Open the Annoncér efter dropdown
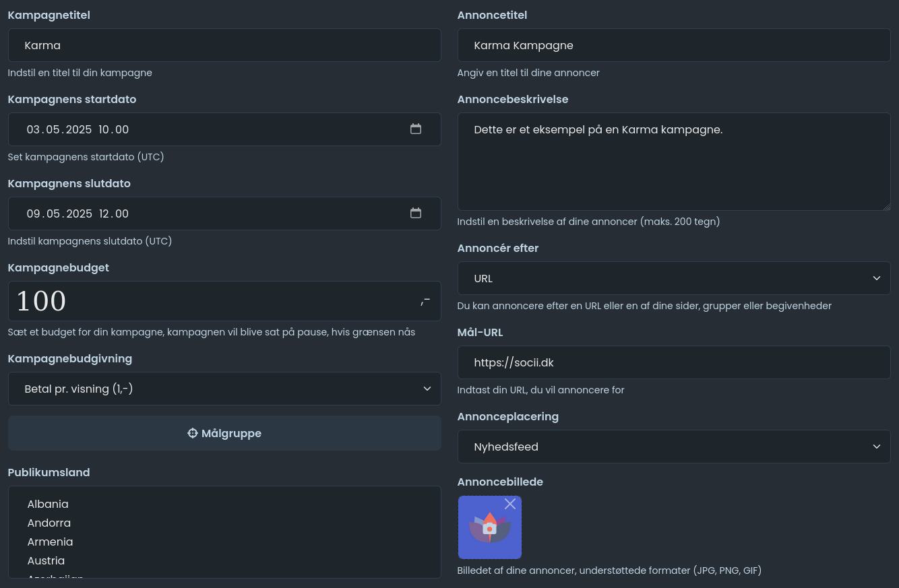The height and width of the screenshot is (588, 899). [x=674, y=278]
